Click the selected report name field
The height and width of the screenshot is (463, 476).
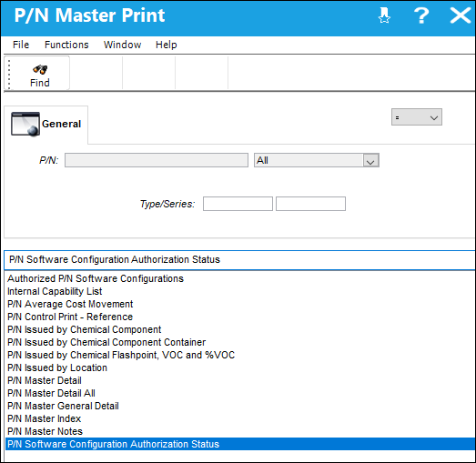pyautogui.click(x=240, y=260)
